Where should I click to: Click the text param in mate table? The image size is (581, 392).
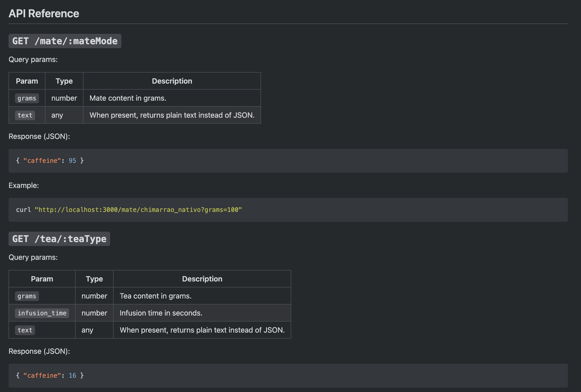(25, 115)
